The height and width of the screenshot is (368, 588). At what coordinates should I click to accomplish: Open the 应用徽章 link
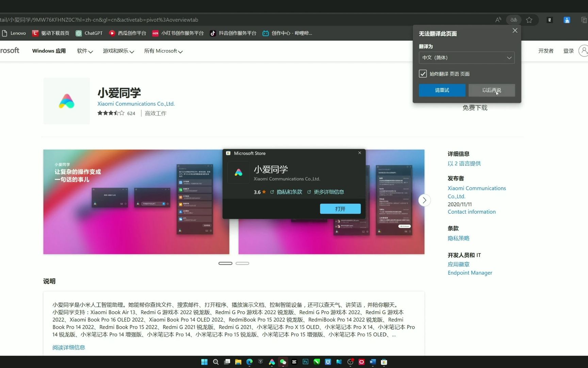tap(458, 264)
